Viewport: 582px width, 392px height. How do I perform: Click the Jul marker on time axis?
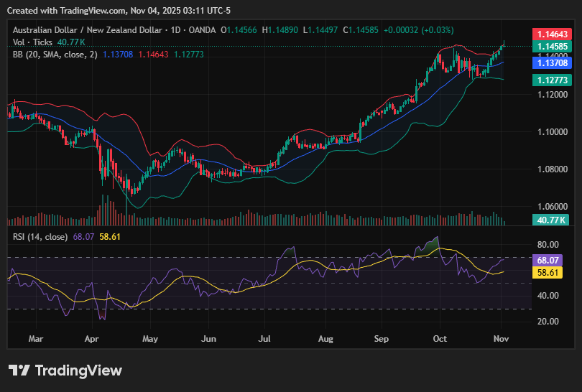pyautogui.click(x=264, y=337)
